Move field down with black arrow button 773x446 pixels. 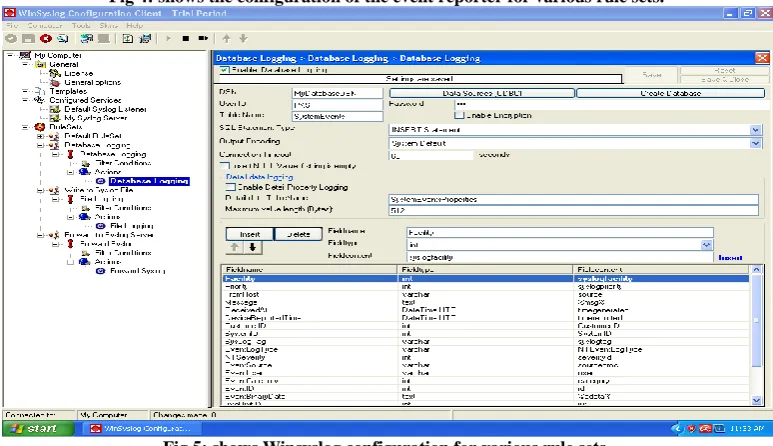point(252,247)
